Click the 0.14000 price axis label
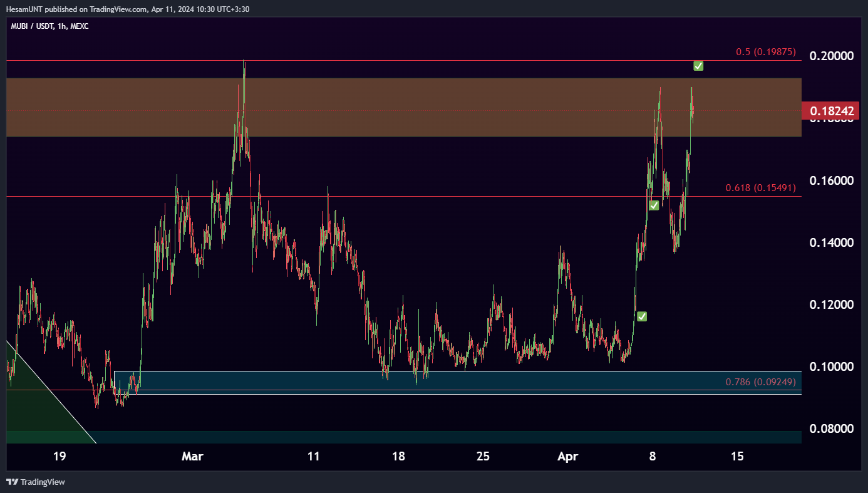The height and width of the screenshot is (493, 868). 832,242
